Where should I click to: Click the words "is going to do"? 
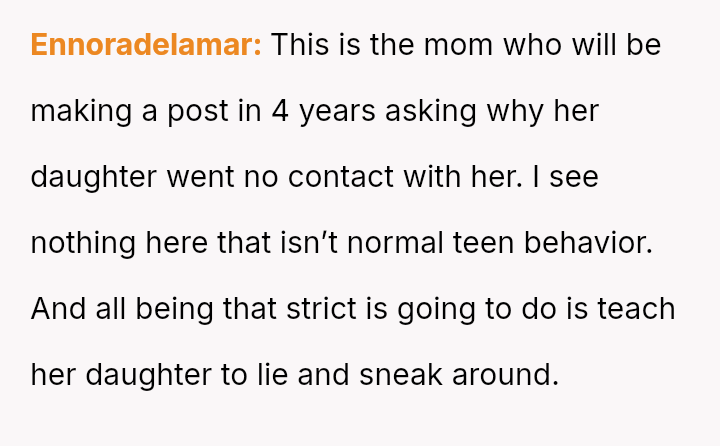click(x=465, y=309)
